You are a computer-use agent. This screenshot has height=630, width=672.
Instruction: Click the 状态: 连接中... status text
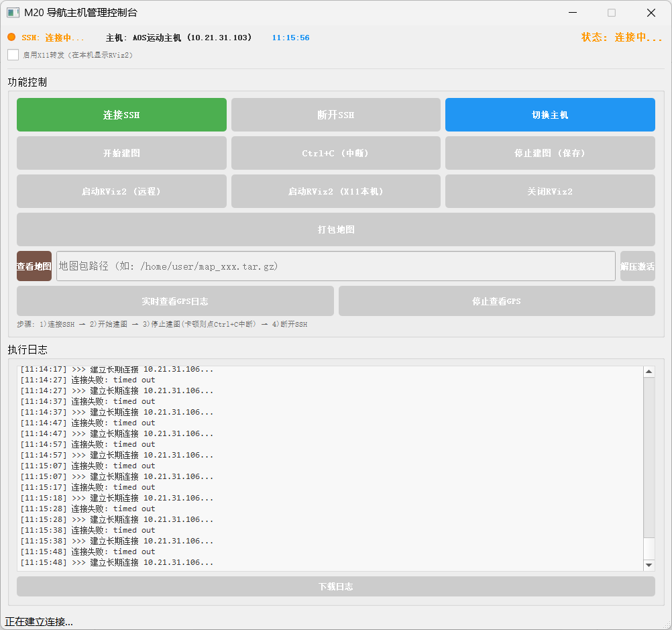(622, 38)
